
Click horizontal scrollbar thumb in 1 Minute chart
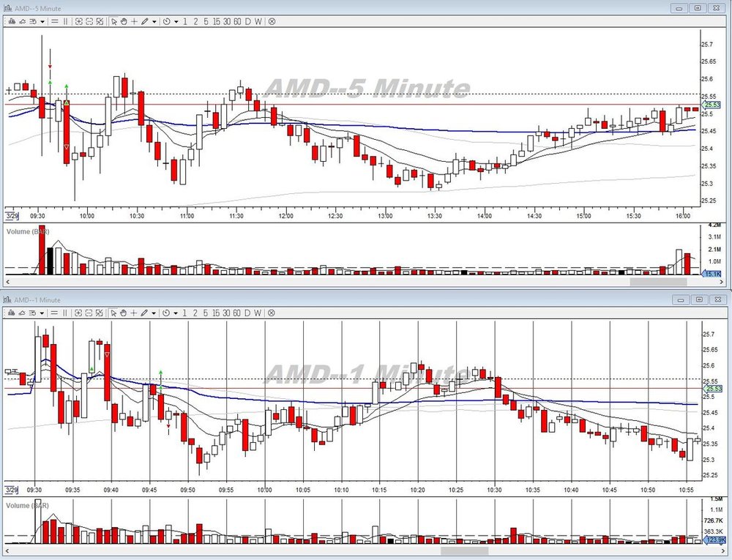465,551
